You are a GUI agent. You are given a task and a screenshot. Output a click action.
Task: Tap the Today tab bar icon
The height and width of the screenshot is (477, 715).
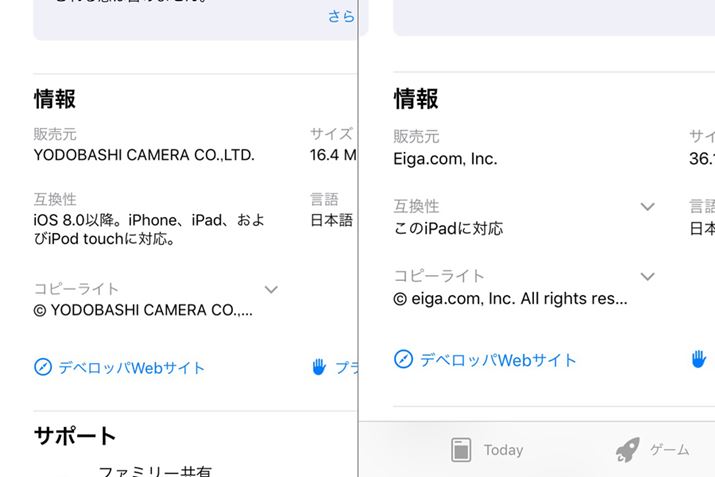[461, 450]
